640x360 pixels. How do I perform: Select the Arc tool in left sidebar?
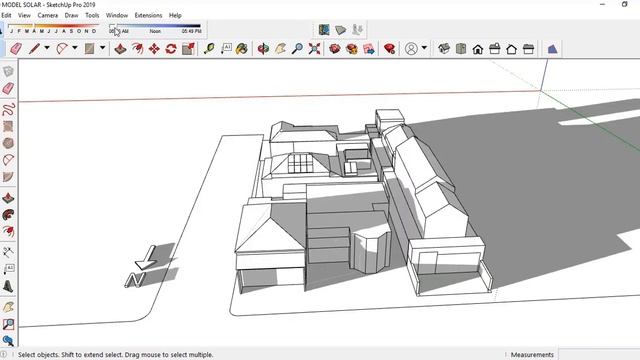pos(8,160)
